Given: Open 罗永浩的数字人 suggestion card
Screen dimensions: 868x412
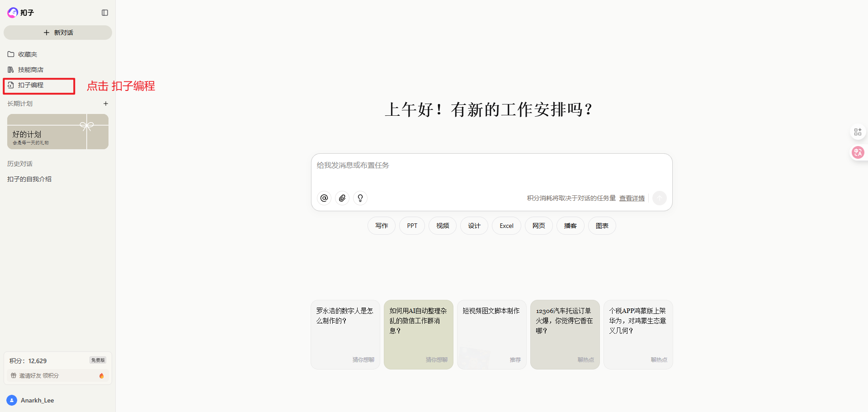Looking at the screenshot, I should point(345,335).
